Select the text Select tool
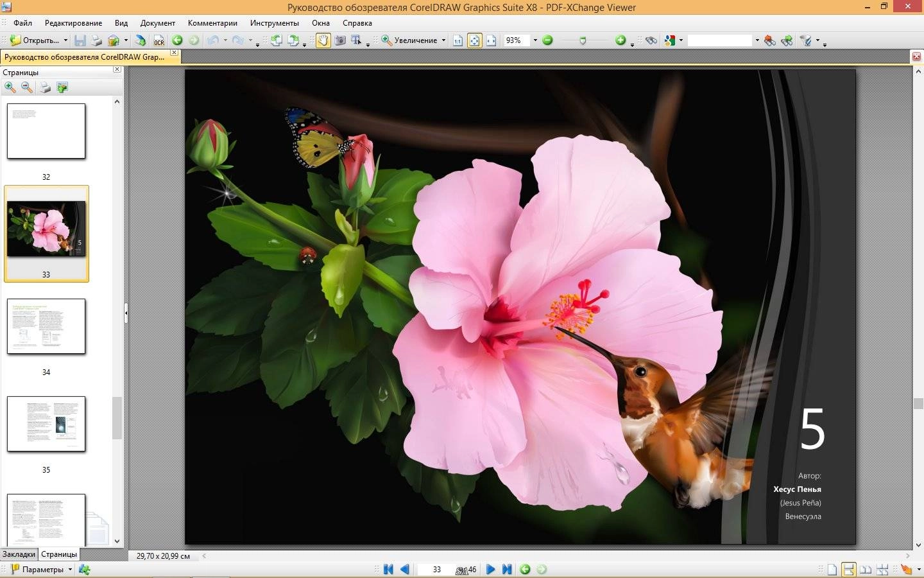 point(356,40)
